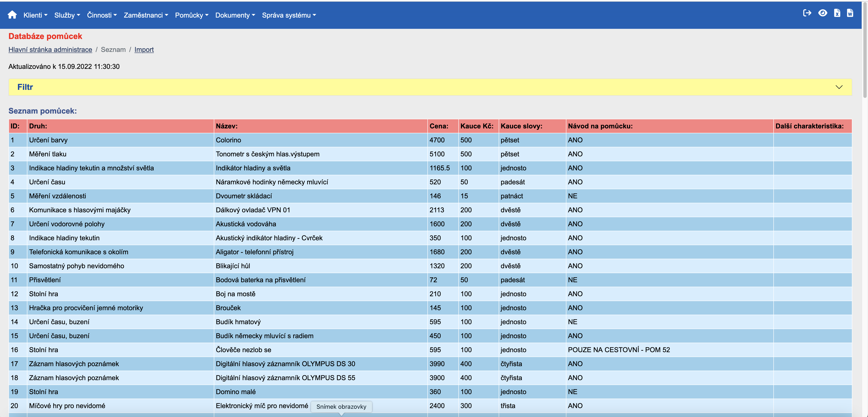This screenshot has height=417, width=868.
Task: Expand the Filtr panel chevron
Action: pyautogui.click(x=839, y=87)
